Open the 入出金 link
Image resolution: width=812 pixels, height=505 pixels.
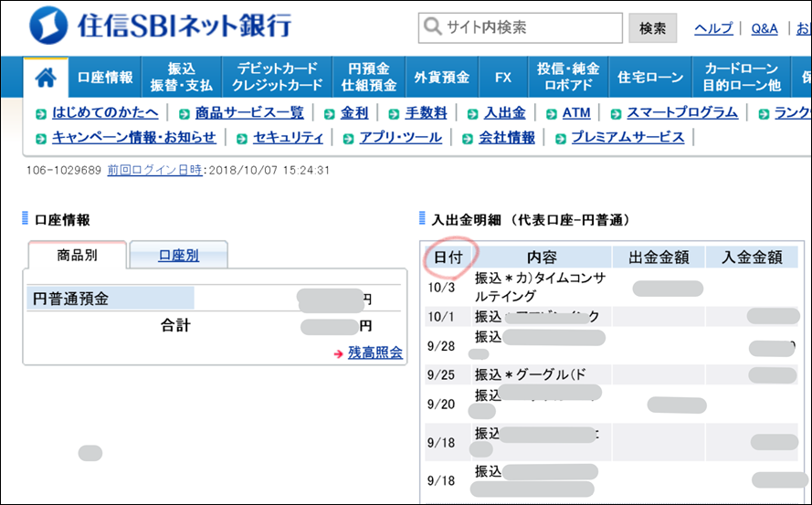505,112
